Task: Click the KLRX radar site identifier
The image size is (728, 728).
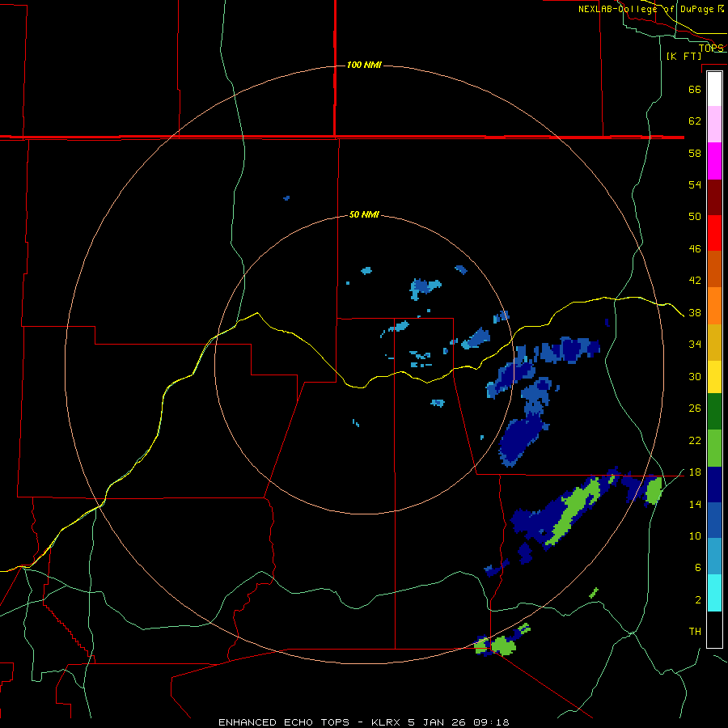Action: click(387, 722)
